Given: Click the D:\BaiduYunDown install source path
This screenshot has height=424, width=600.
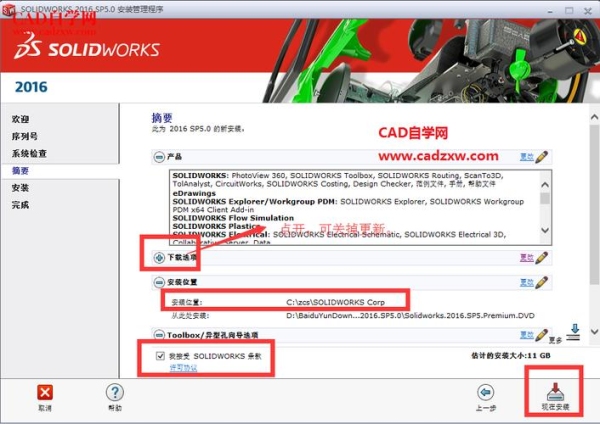Looking at the screenshot, I should click(x=410, y=316).
